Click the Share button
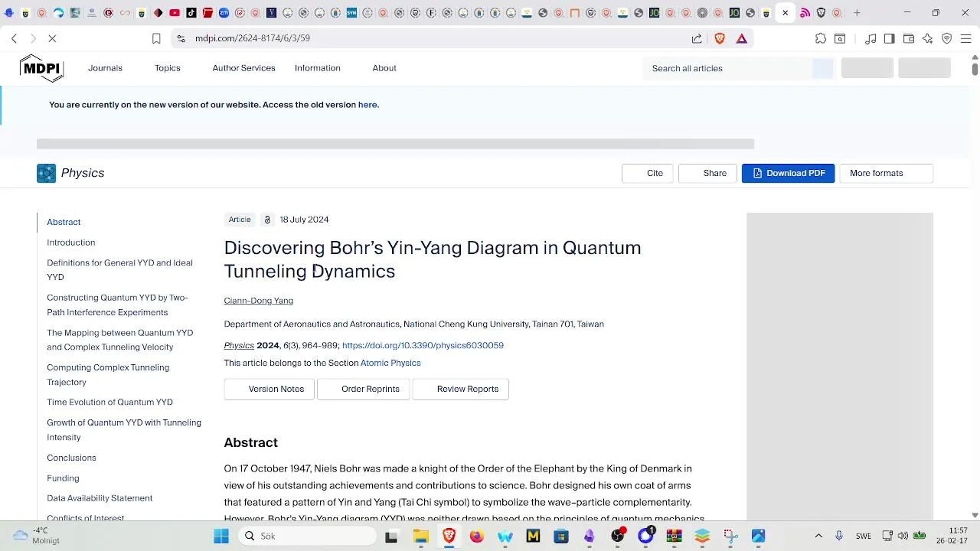The image size is (980, 551). 707,173
